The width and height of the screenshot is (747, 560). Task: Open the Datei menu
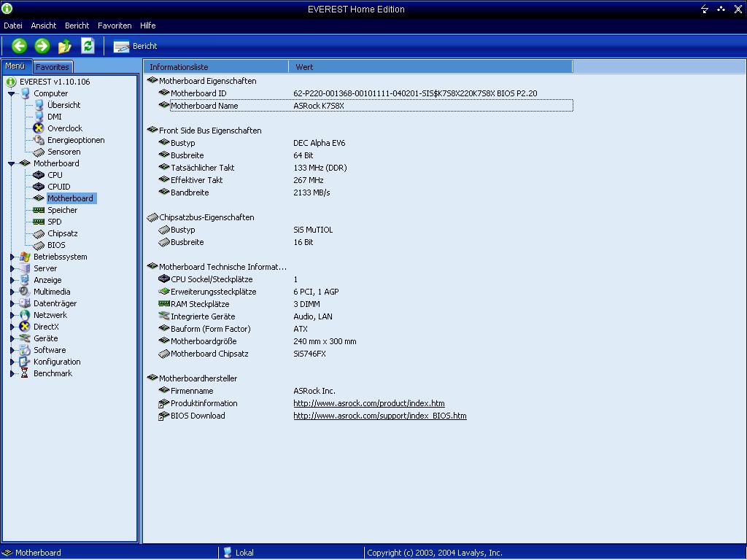[x=13, y=26]
